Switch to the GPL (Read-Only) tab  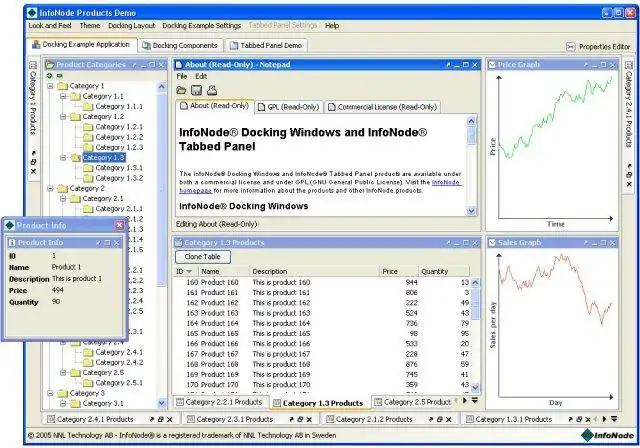[x=289, y=107]
